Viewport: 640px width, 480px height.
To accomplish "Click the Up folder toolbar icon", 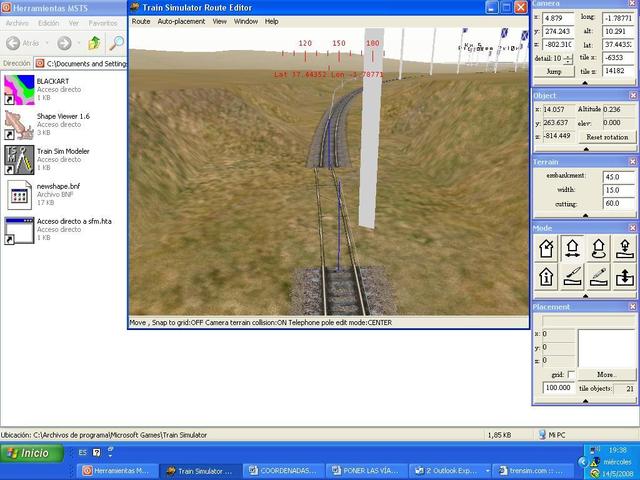I will (x=93, y=43).
